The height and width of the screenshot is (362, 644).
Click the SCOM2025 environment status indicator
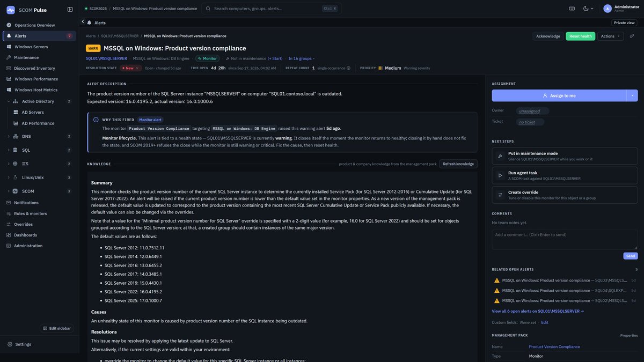click(96, 9)
